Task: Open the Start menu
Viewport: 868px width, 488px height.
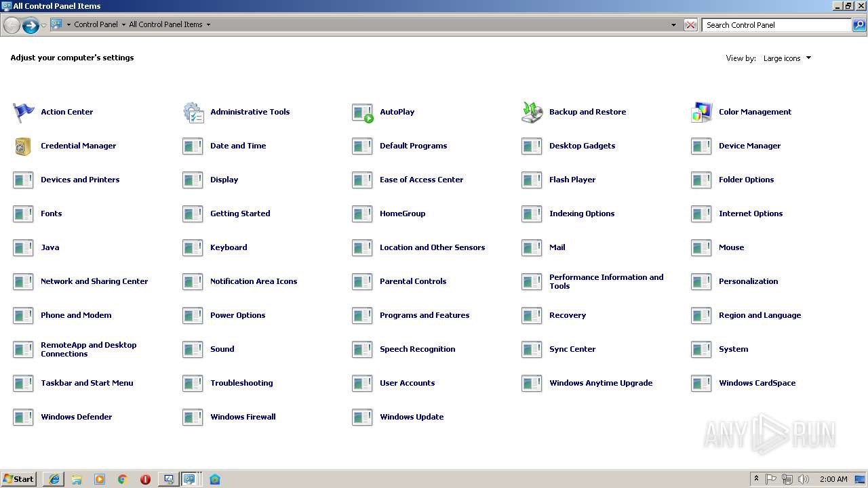Action: coord(18,479)
